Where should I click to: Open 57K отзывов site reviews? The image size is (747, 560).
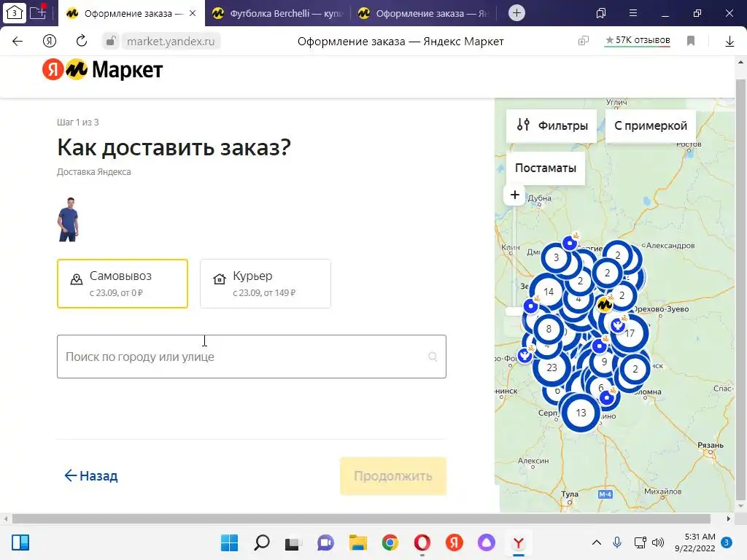click(638, 41)
